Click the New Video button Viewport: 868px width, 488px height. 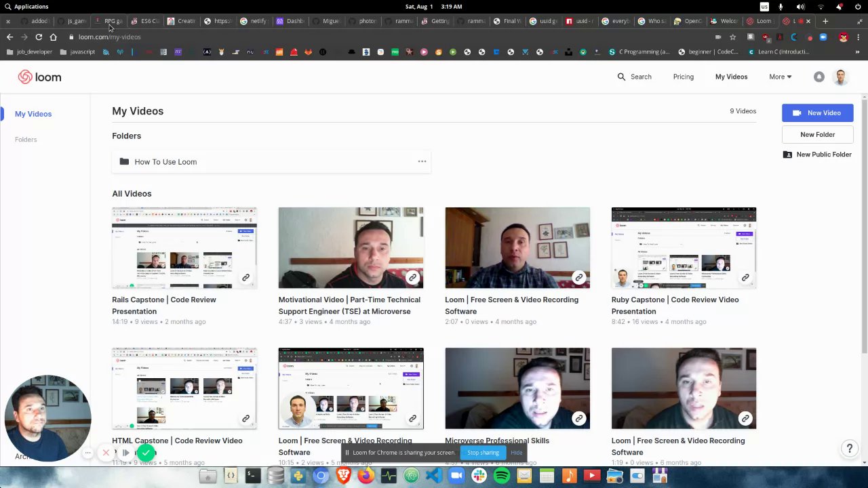[817, 113]
